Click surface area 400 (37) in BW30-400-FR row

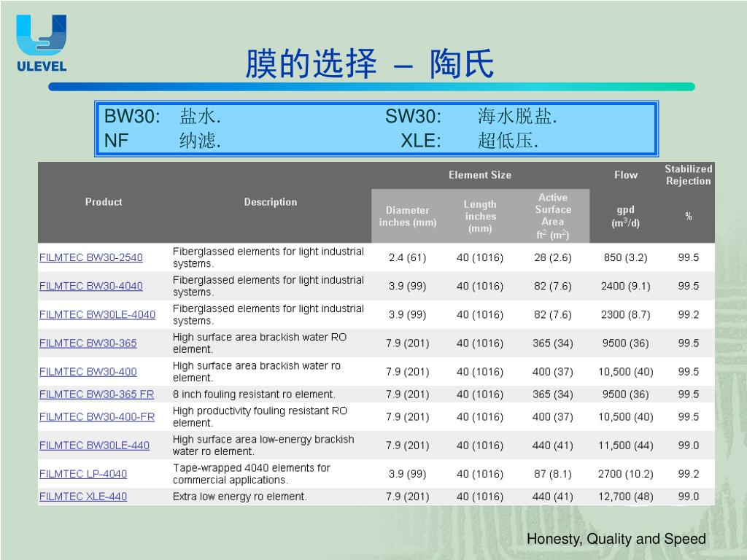pos(553,417)
